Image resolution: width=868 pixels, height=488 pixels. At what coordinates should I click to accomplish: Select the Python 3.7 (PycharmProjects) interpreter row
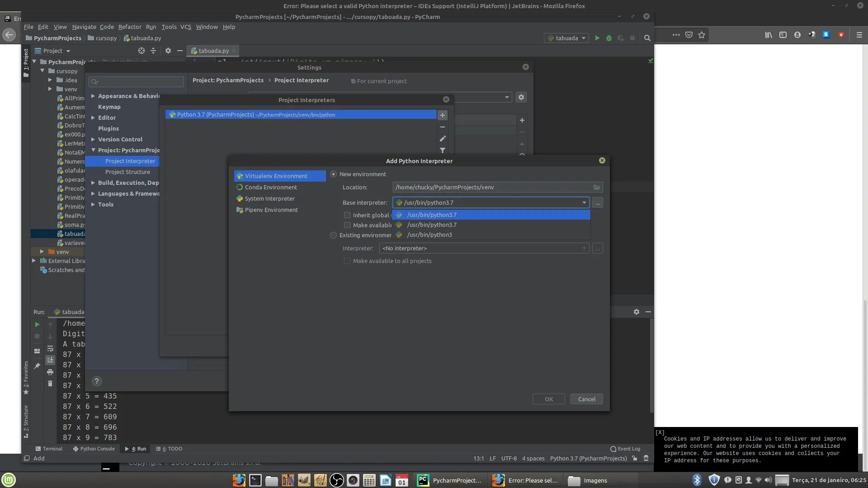(301, 115)
